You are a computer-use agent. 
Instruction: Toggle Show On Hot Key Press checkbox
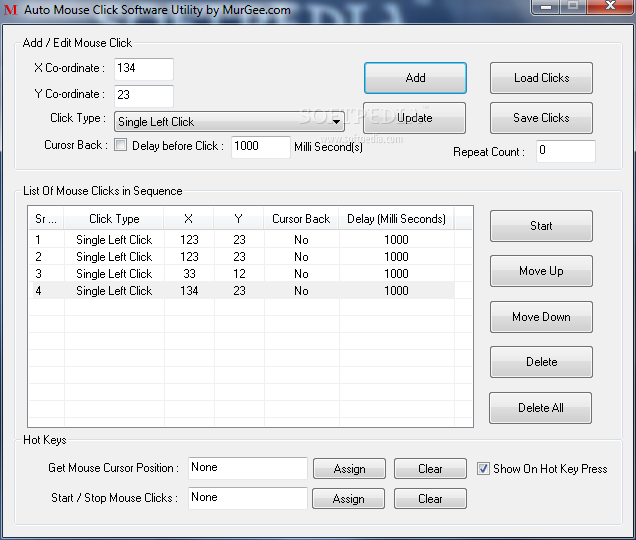tap(483, 469)
